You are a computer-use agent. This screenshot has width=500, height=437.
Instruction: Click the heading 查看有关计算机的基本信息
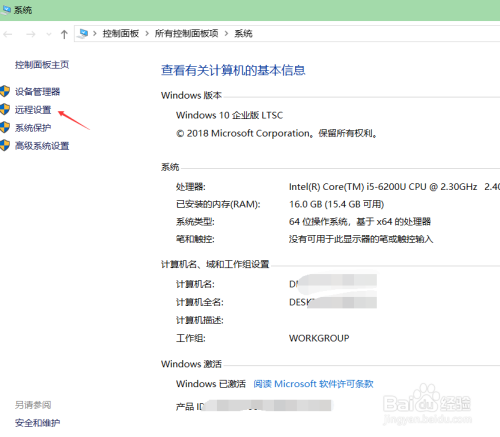[x=233, y=70]
